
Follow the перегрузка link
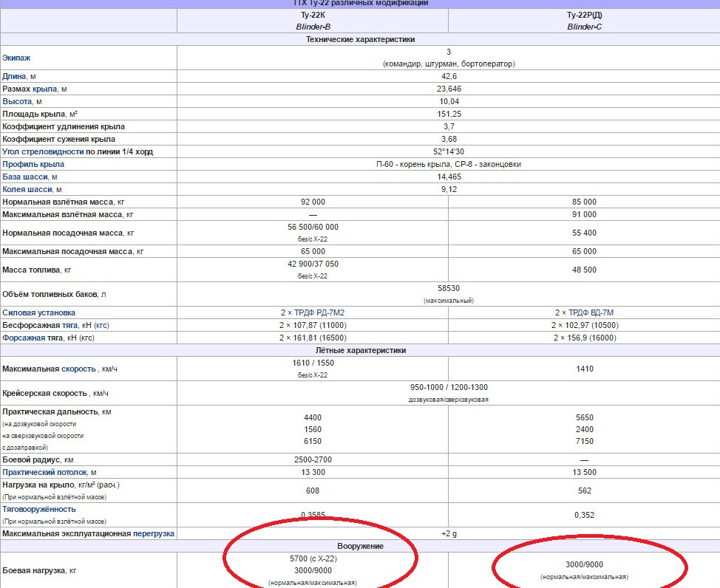click(x=153, y=534)
